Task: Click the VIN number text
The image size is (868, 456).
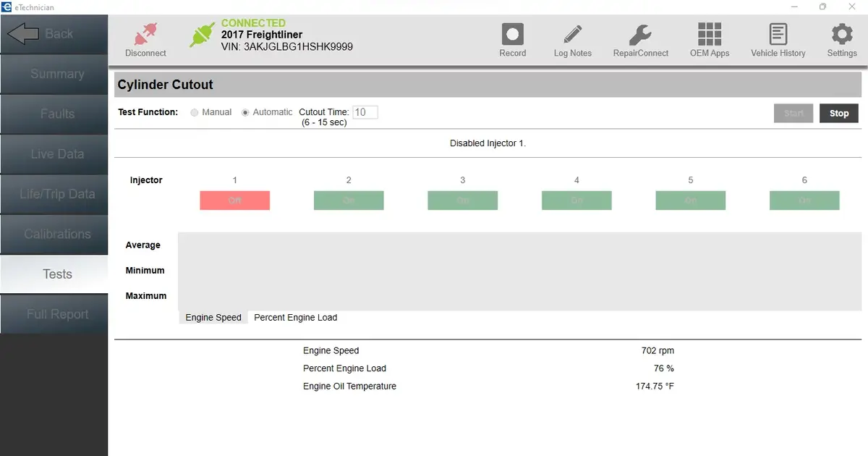Action: 287,47
